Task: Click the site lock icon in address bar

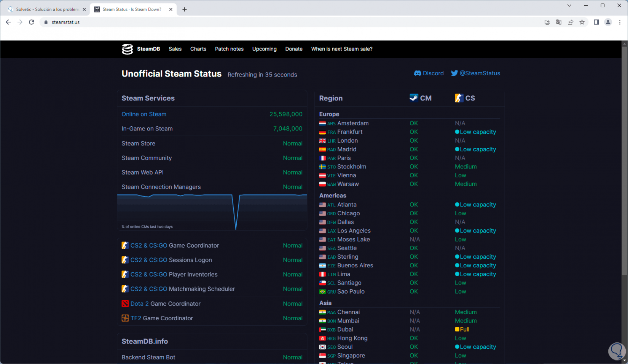Action: tap(46, 22)
